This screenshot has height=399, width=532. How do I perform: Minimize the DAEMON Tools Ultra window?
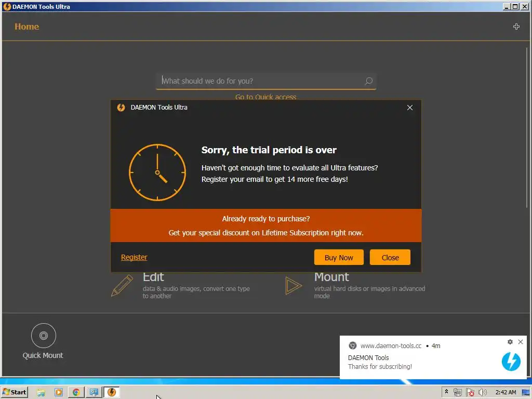click(x=506, y=6)
